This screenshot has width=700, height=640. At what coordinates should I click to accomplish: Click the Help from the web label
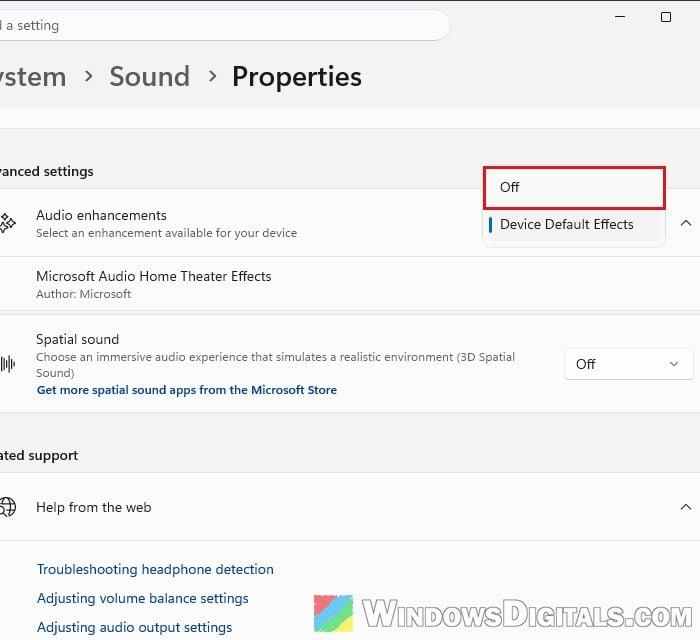[94, 507]
